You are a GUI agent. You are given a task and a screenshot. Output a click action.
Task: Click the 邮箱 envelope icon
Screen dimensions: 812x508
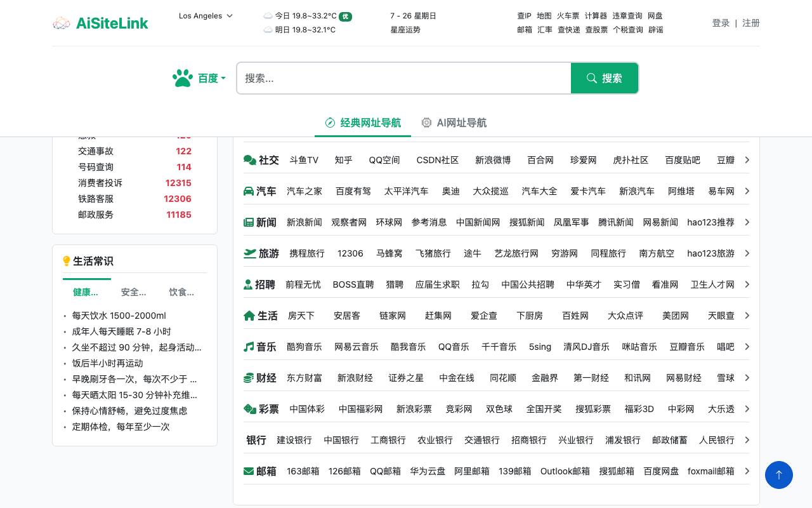(249, 471)
